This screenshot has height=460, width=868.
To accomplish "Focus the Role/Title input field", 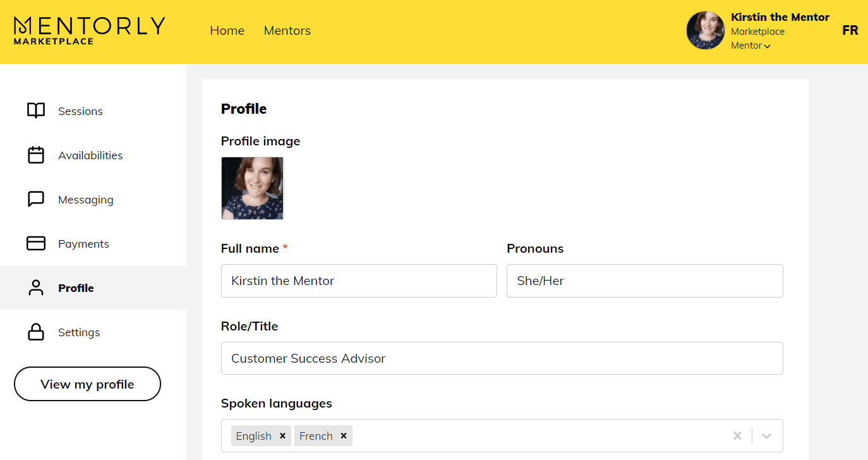I will pyautogui.click(x=502, y=359).
